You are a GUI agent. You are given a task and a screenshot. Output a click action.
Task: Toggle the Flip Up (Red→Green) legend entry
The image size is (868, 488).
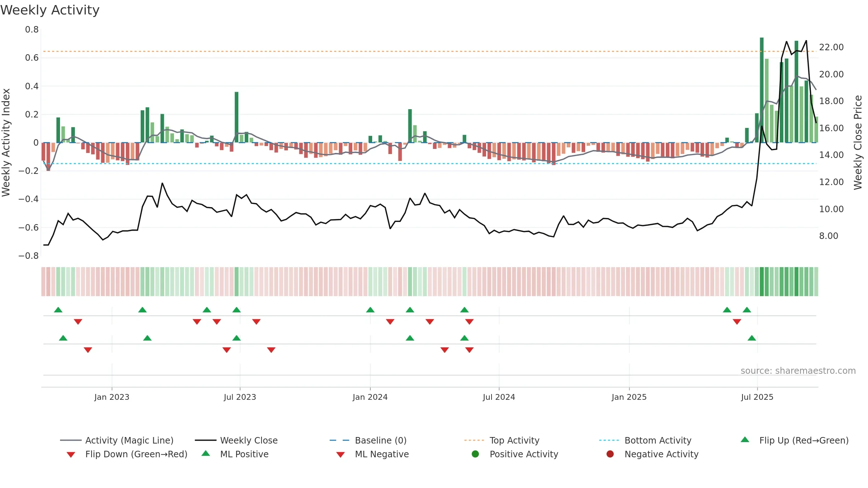click(794, 440)
